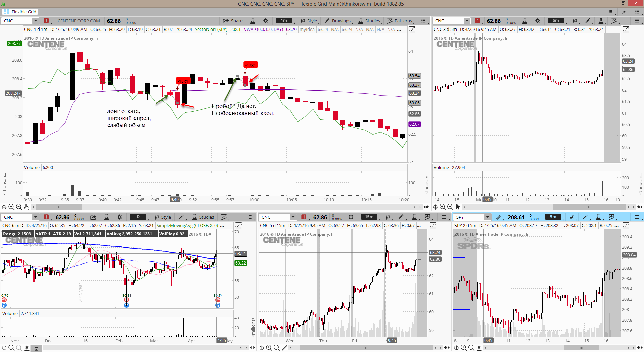Screen dimensions: 644x352
Task: Click Share button in CNC 1m chart
Action: [x=233, y=21]
